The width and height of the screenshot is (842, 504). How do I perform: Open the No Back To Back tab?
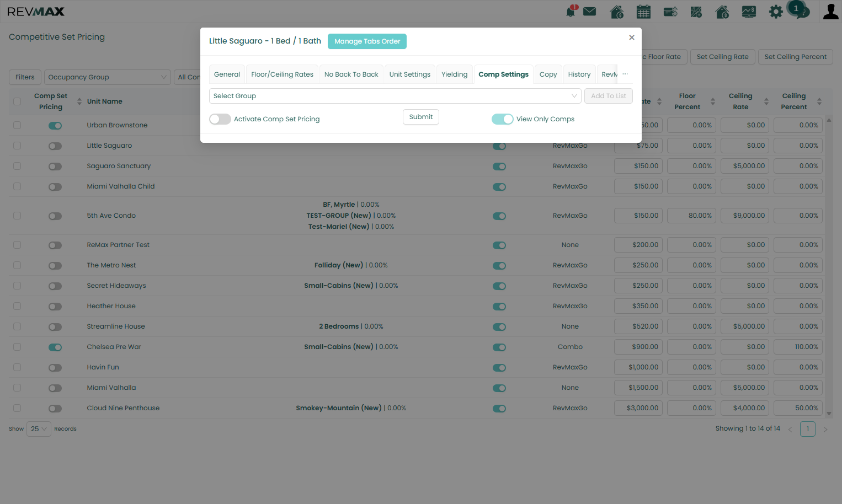click(351, 74)
